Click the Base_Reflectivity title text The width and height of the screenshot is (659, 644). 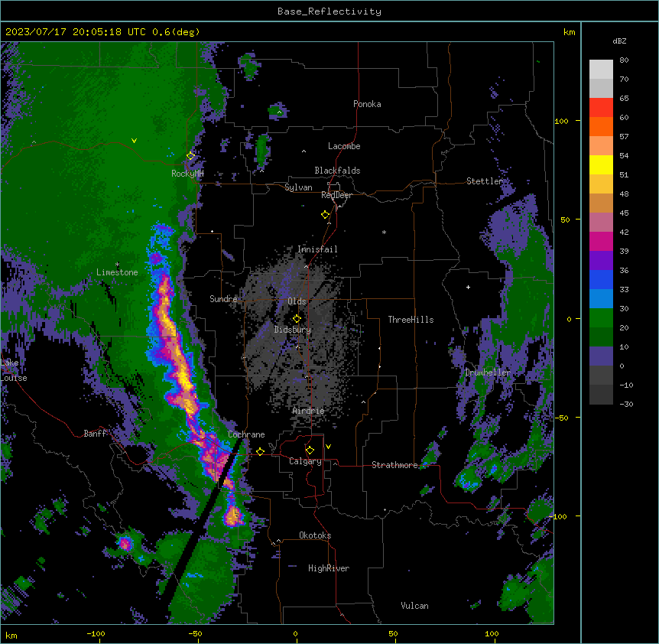click(x=329, y=11)
